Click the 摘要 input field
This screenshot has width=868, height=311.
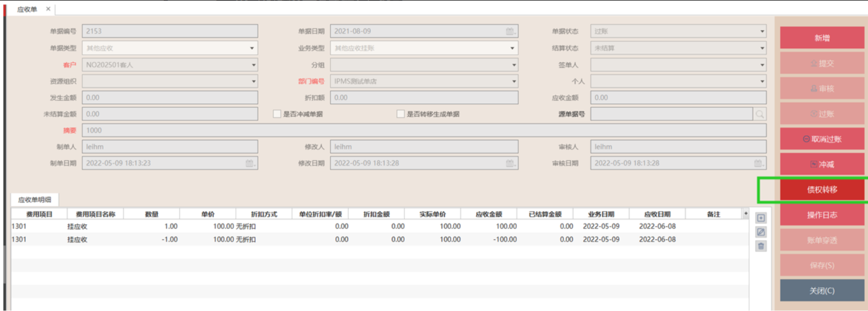pos(424,130)
